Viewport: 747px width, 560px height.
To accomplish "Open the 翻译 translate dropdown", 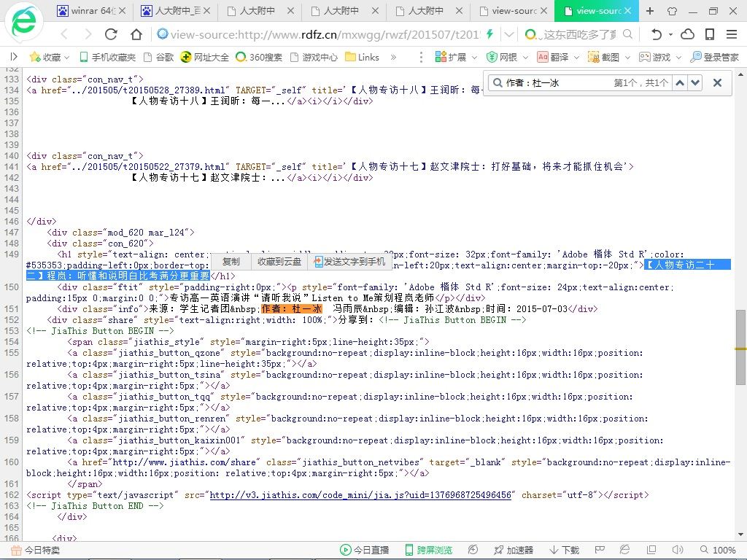I will (x=558, y=57).
